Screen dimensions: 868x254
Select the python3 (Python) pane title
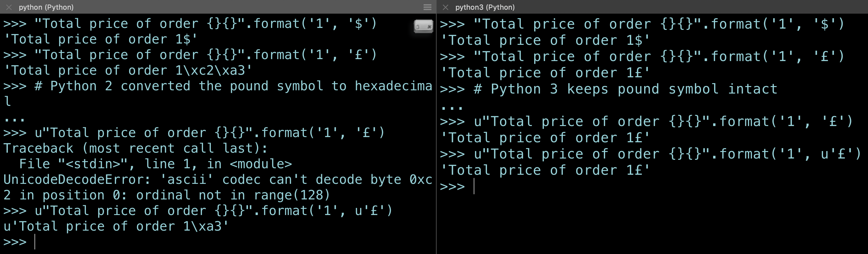click(x=485, y=7)
